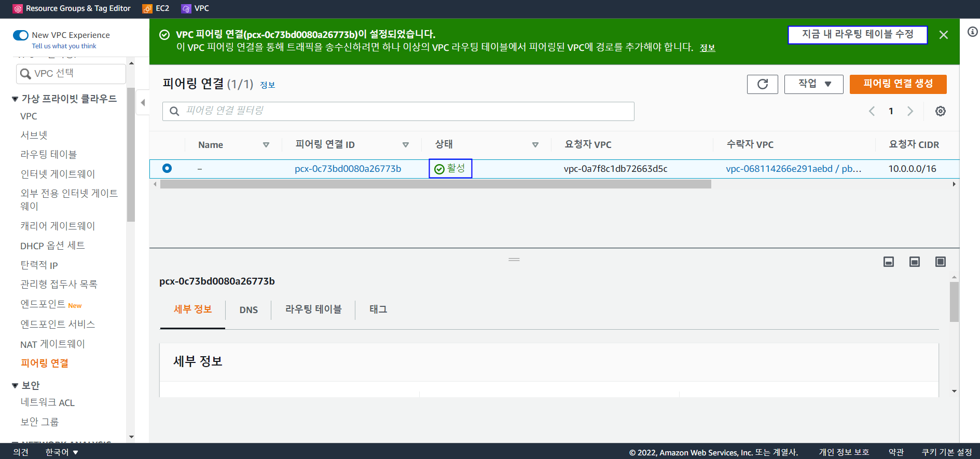The height and width of the screenshot is (459, 980).
Task: Open the VPC service shortcut
Action: pyautogui.click(x=196, y=8)
